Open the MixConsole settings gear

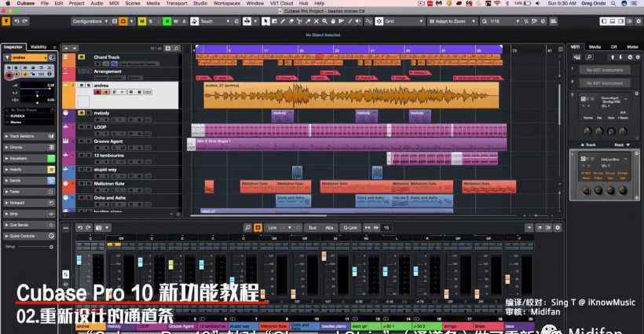(558, 228)
